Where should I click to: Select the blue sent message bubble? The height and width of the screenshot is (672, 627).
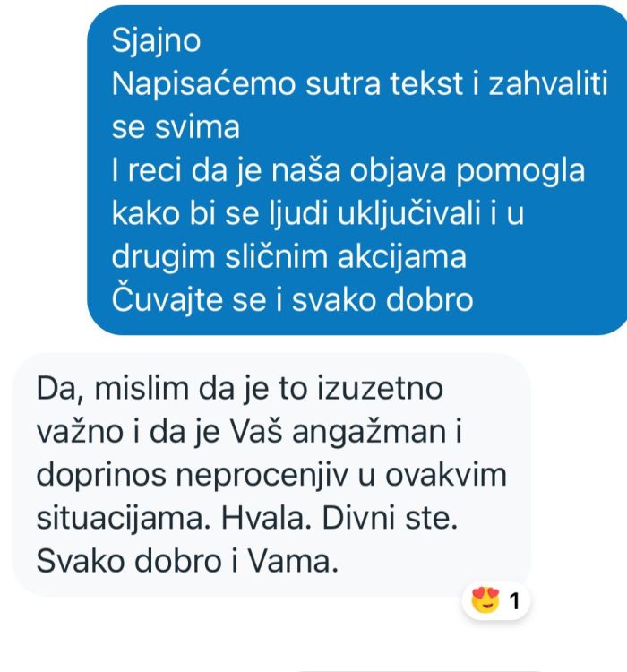coord(357,170)
